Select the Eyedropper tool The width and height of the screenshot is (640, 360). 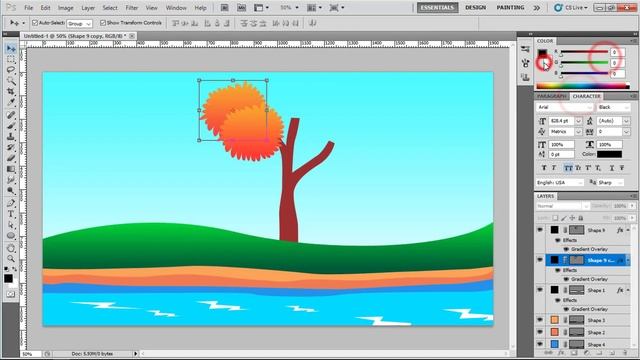tap(11, 102)
